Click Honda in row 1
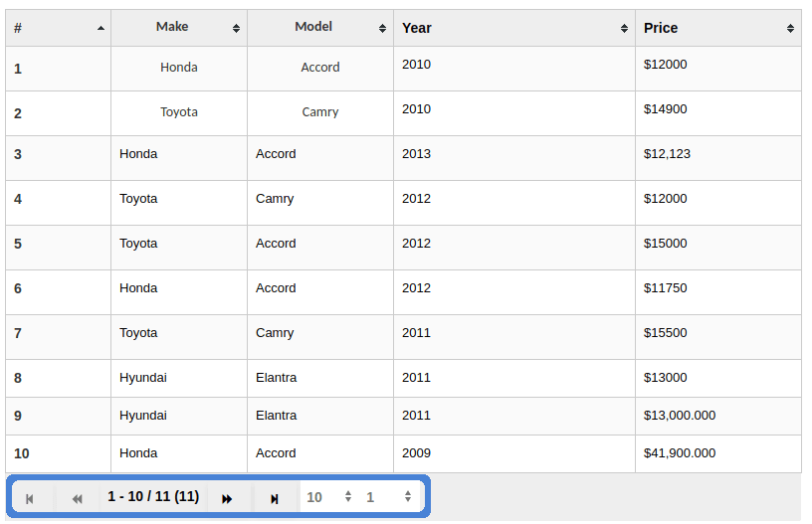Screen dimensions: 812x524 coord(179,68)
